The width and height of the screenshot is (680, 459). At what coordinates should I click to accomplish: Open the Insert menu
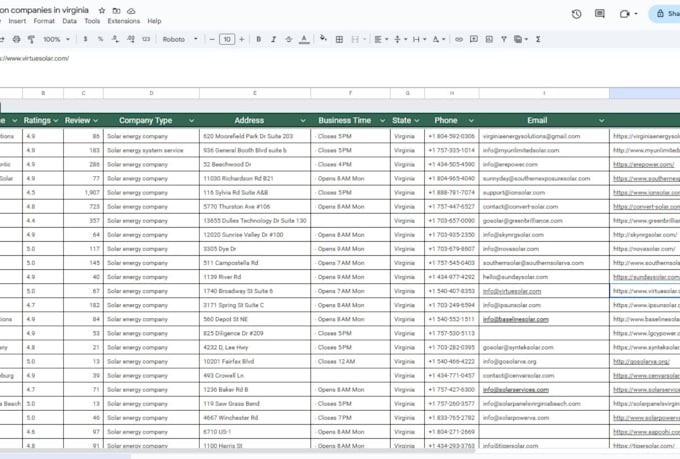tap(17, 21)
